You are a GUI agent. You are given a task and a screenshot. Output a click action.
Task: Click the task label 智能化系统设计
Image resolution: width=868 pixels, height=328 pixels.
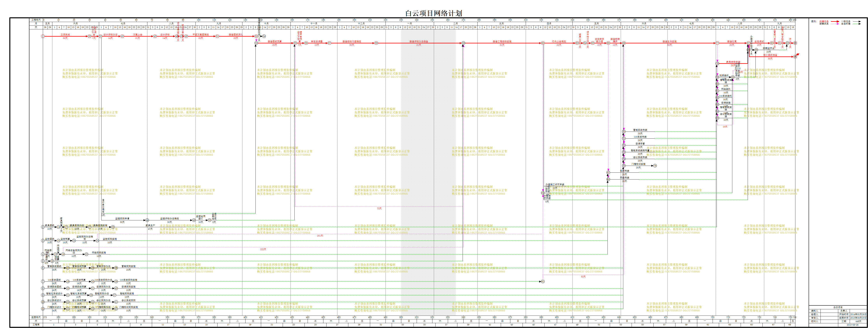(54, 293)
